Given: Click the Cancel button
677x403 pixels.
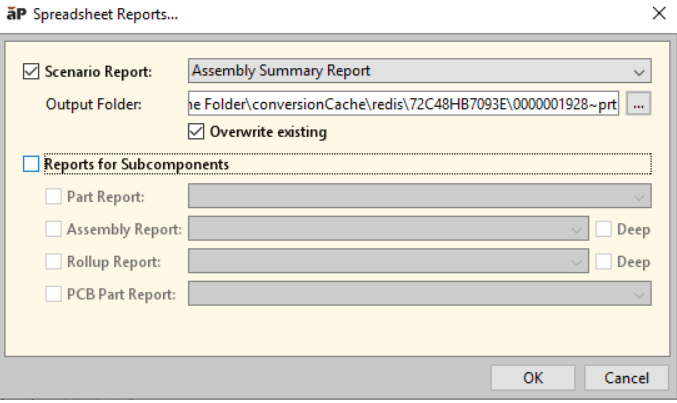Looking at the screenshot, I should [x=627, y=379].
